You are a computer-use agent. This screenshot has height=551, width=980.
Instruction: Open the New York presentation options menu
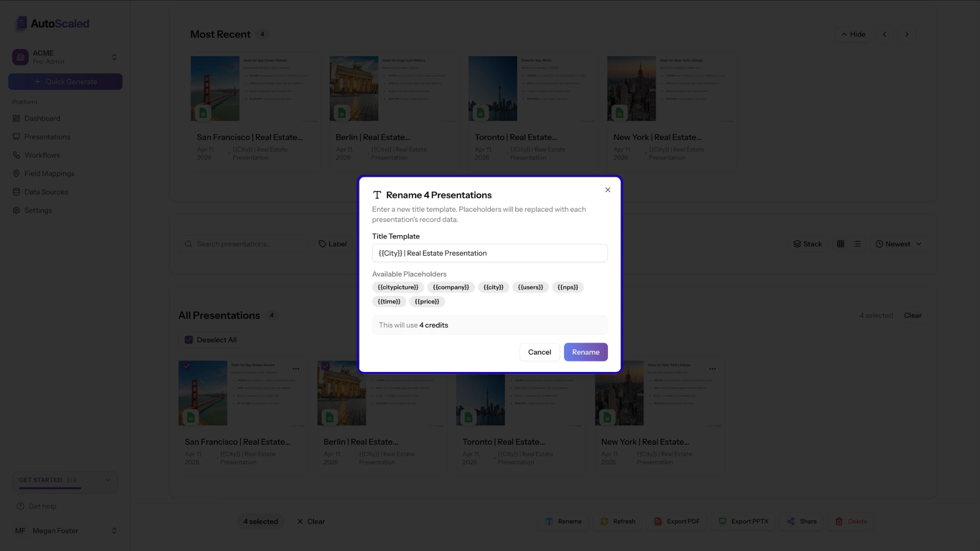pyautogui.click(x=713, y=369)
